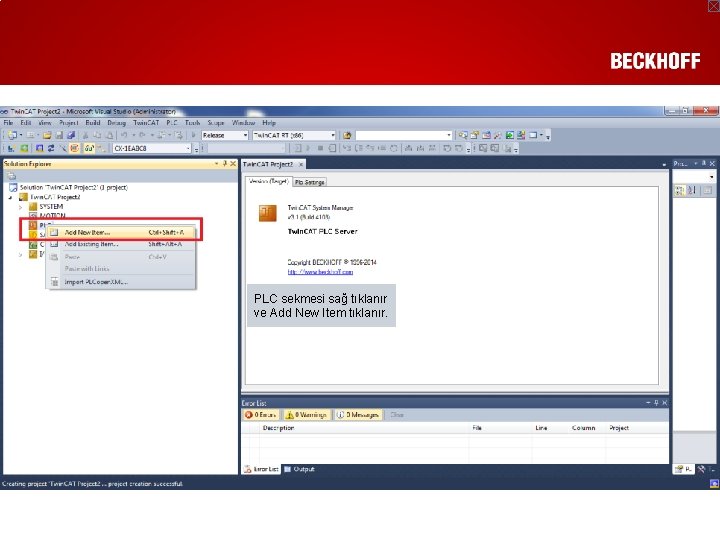Click the Start Debugging play icon
Image resolution: width=720 pixels, height=540 pixels.
click(193, 135)
